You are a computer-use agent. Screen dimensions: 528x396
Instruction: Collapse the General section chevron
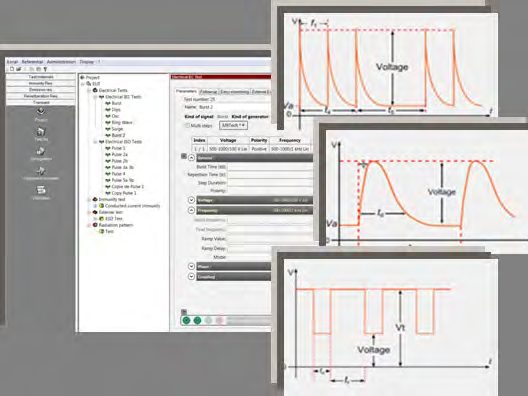[191, 158]
